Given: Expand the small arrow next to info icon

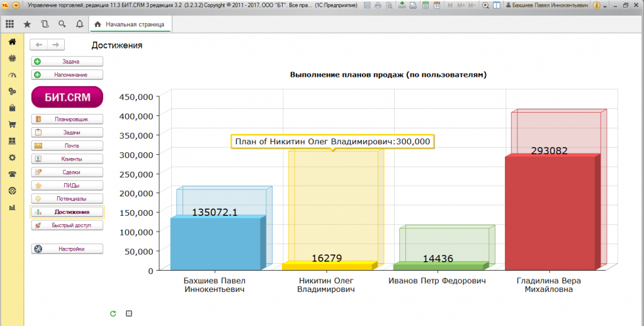Looking at the screenshot, I should 604,6.
